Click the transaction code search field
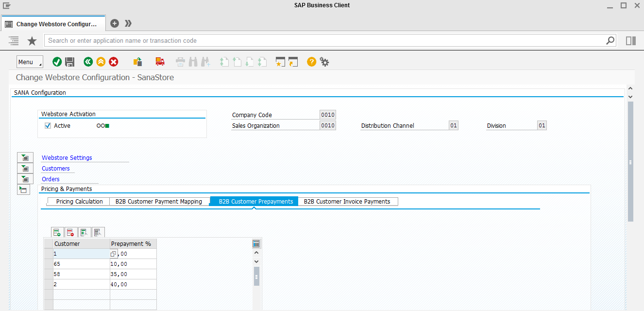Viewport: 644px width, 311px height. pyautogui.click(x=324, y=41)
